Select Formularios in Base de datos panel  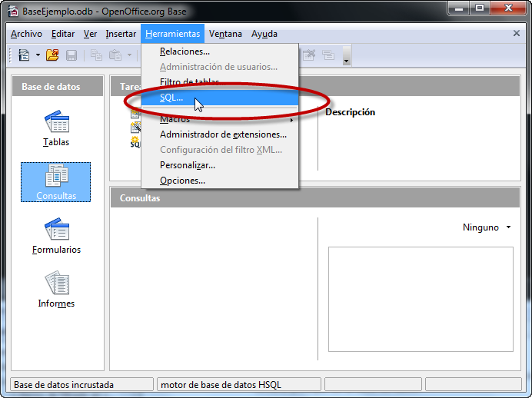pos(56,236)
